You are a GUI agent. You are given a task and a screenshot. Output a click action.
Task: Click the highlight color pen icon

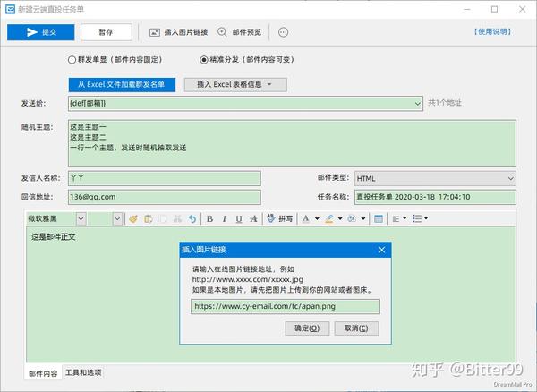[329, 218]
